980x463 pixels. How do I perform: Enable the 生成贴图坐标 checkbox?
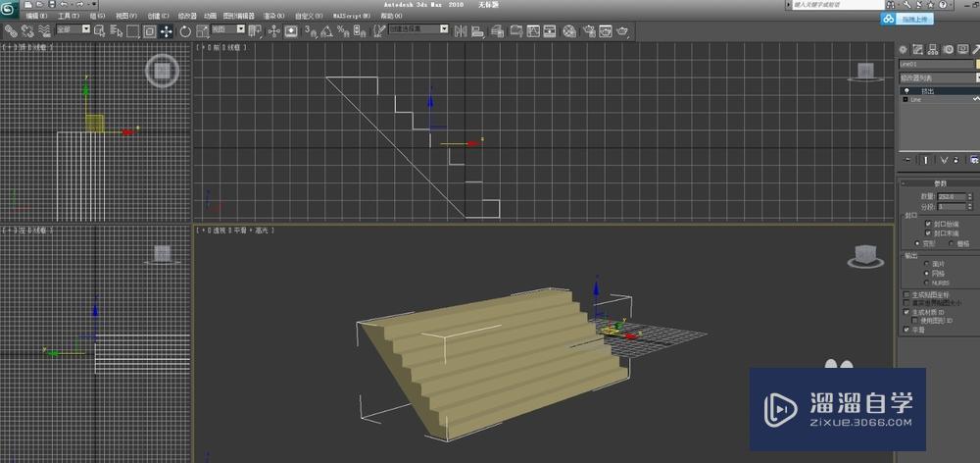pyautogui.click(x=906, y=294)
